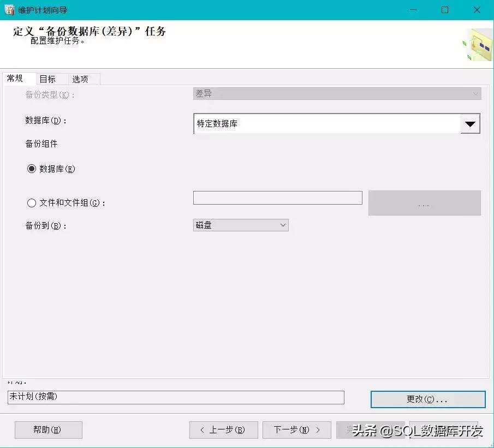Switch to the 选项 tab
Image resolution: width=494 pixels, height=448 pixels.
pyautogui.click(x=81, y=79)
